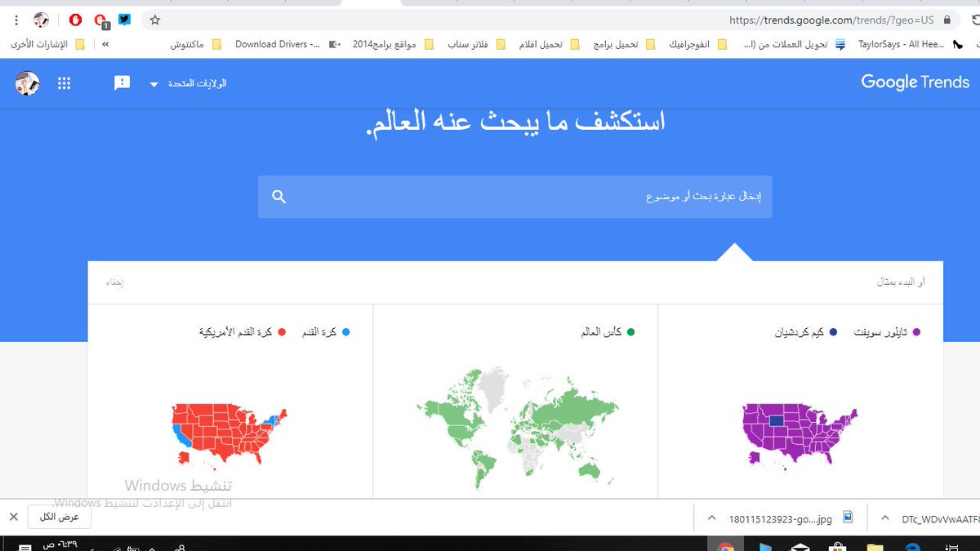Viewport: 980px width, 551px height.
Task: Click the File Explorer folder icon in taskbar
Action: tap(875, 547)
